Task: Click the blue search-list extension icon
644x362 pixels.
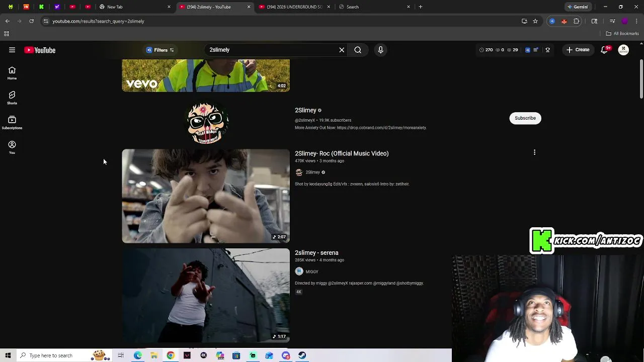Action: click(527, 50)
